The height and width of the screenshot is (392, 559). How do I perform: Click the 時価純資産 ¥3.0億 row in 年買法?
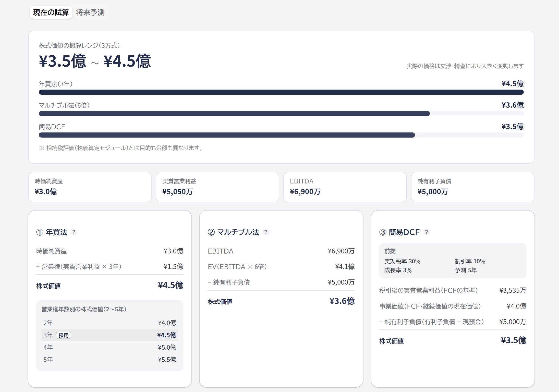[x=110, y=251]
